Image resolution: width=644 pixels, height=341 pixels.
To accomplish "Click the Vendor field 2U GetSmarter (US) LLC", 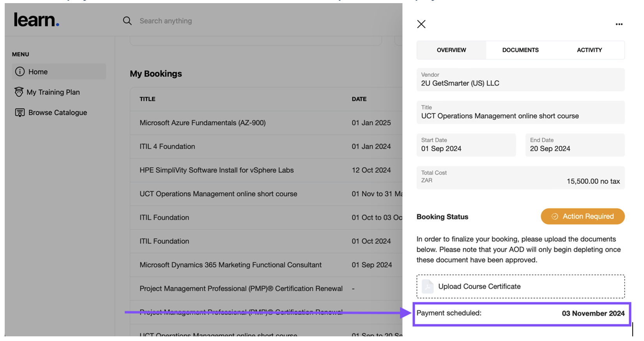I will (520, 80).
